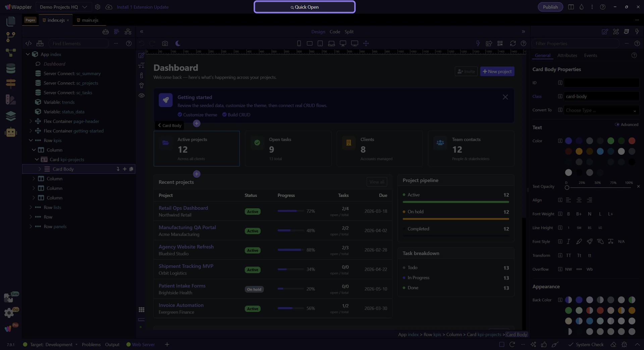Viewport: 644px width, 350px height.
Task: Toggle the Build CRUD checkbox
Action: 224,115
